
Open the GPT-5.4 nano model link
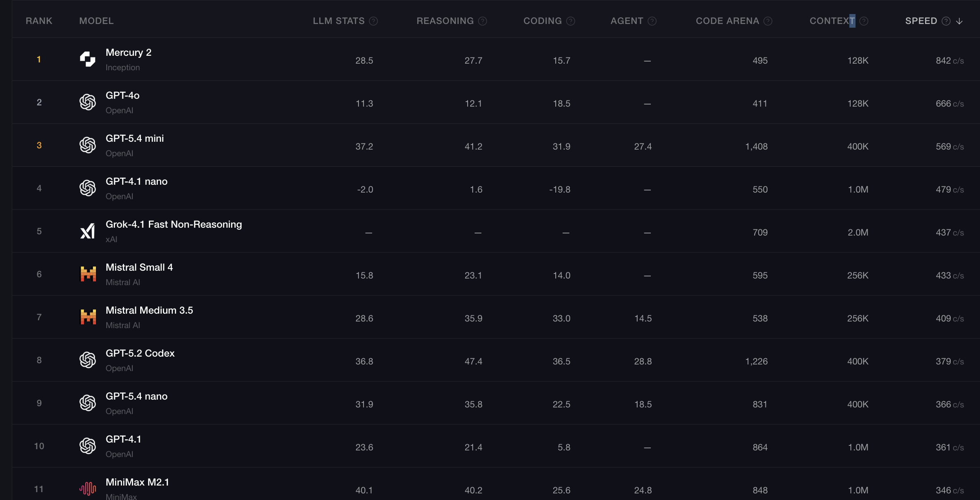point(136,396)
